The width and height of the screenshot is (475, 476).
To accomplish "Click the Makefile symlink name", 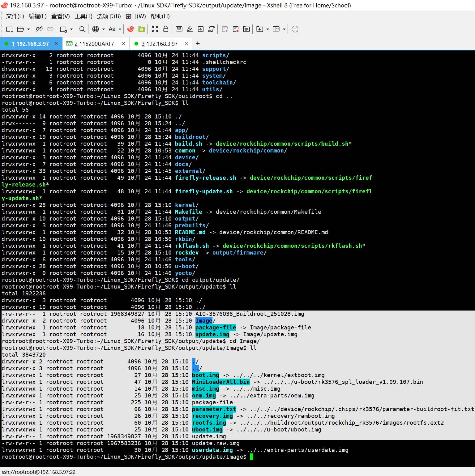I will pyautogui.click(x=189, y=212).
